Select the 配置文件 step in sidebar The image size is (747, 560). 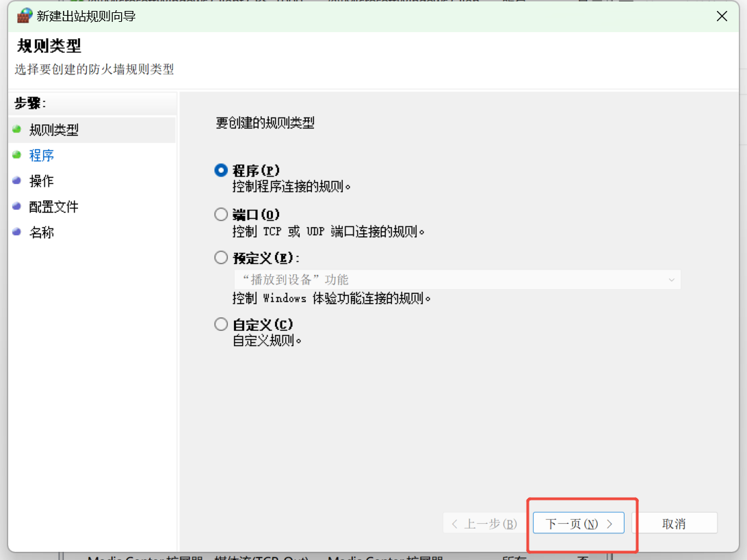[x=54, y=206]
